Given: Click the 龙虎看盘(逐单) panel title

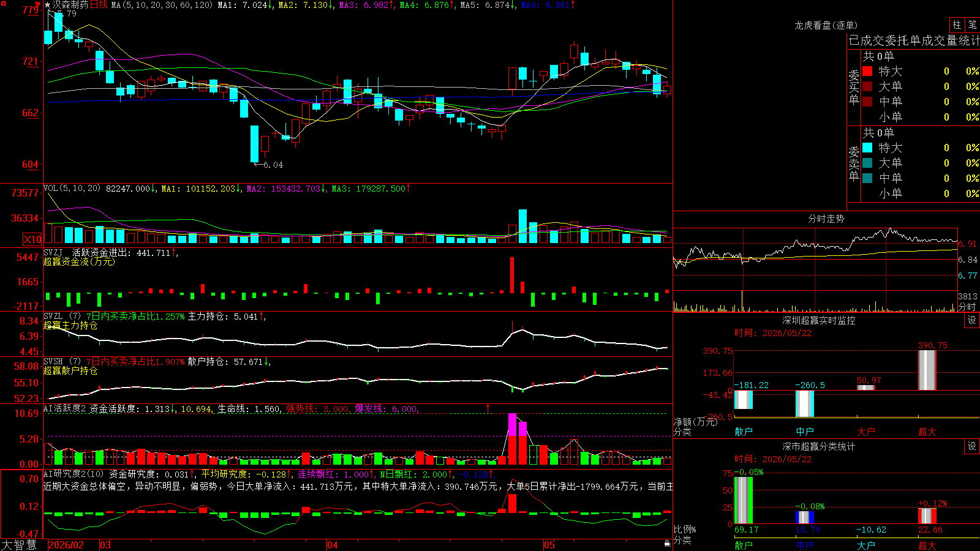Looking at the screenshot, I should 826,25.
